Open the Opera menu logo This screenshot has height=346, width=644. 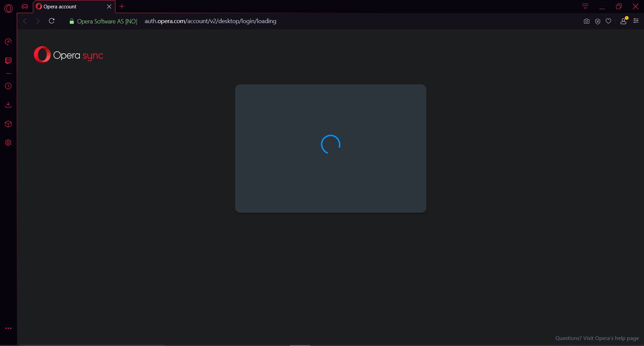click(x=8, y=8)
